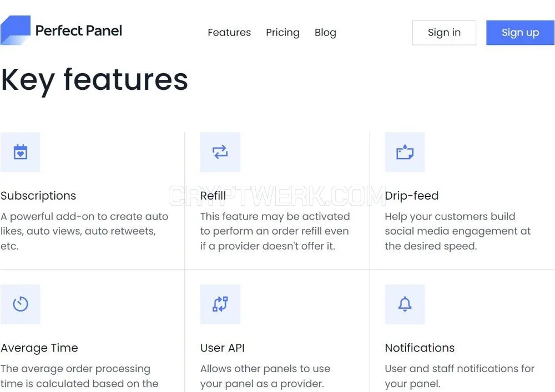
Task: Click the User API sync icon
Action: [x=220, y=304]
